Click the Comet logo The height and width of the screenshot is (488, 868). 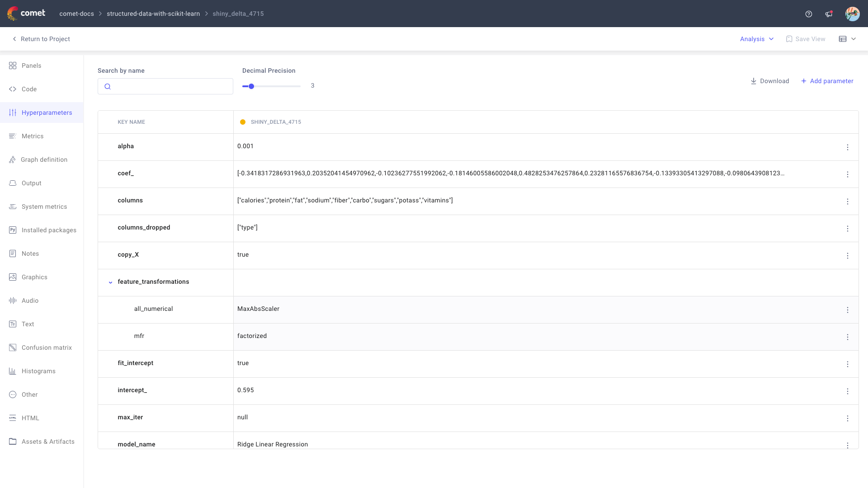tap(26, 14)
